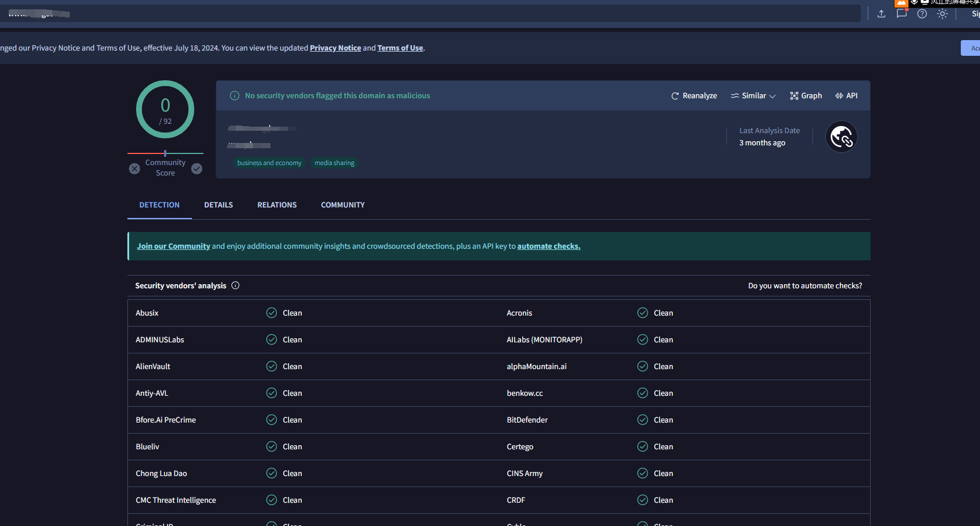Click the CMC Threat Intelligence clean check icon
Screen dimensions: 980x526
272,500
